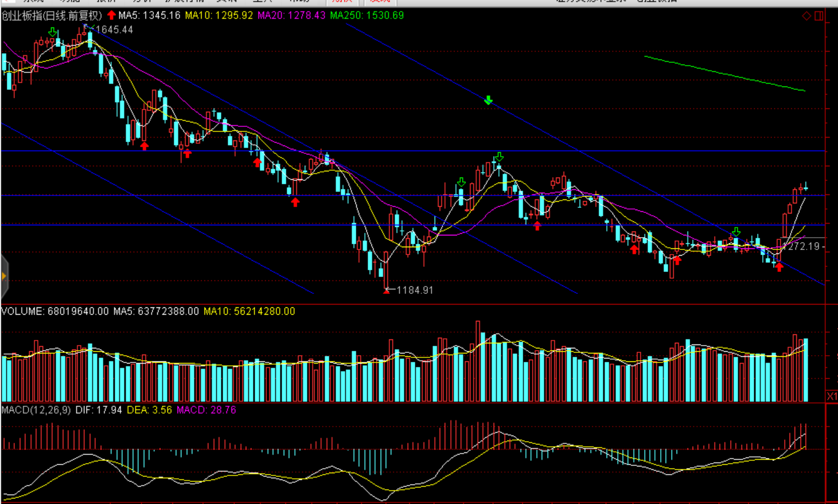Click the rightmost green sell arrow before final rally

[x=736, y=231]
